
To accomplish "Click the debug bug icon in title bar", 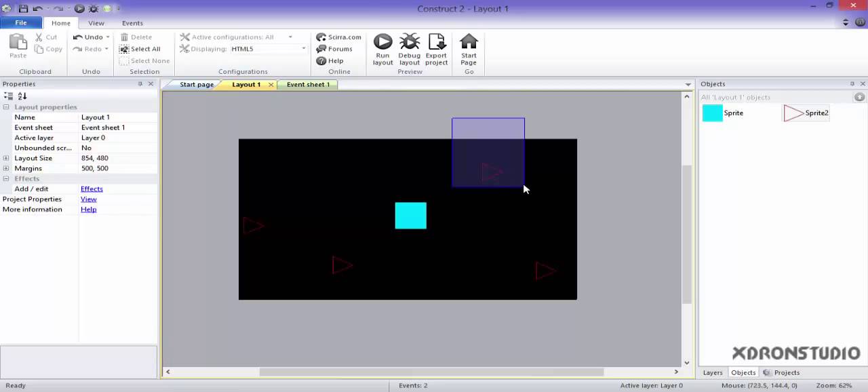I will tap(93, 9).
